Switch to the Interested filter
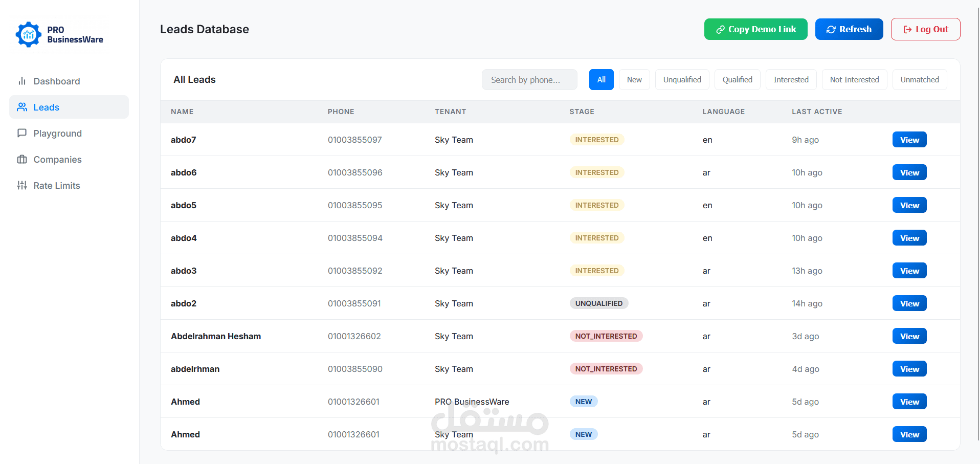 (791, 79)
